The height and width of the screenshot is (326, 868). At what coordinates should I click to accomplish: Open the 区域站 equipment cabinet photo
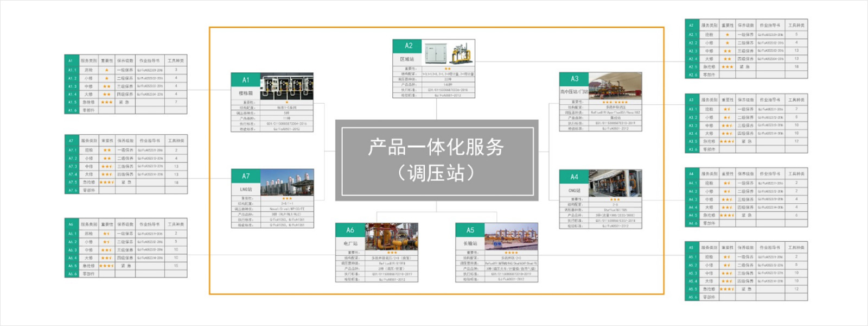448,53
